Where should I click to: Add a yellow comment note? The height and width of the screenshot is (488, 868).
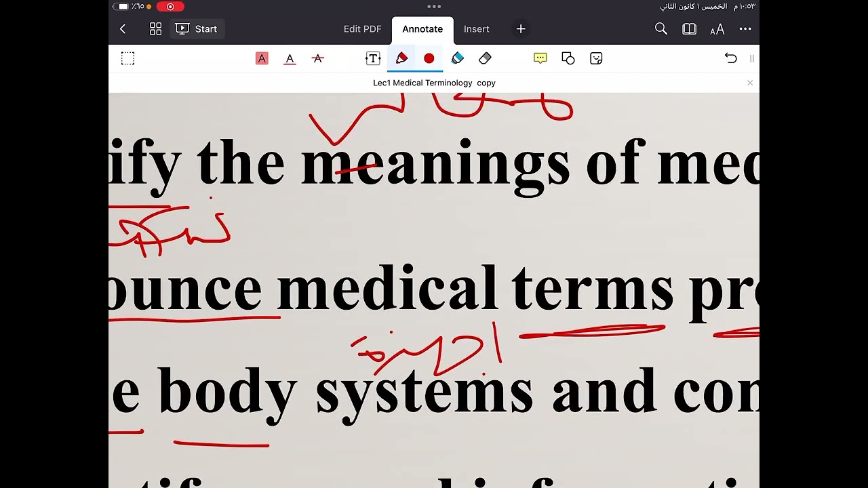pyautogui.click(x=540, y=58)
